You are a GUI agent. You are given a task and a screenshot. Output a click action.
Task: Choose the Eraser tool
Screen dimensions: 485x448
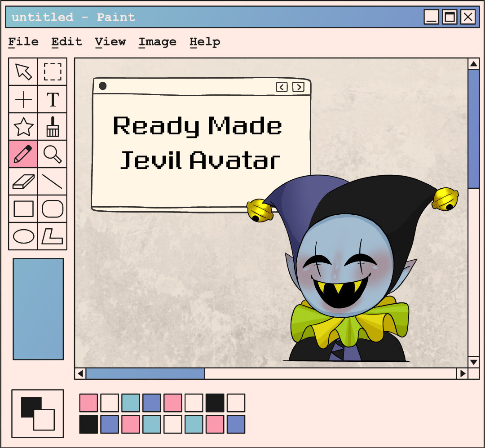[23, 182]
